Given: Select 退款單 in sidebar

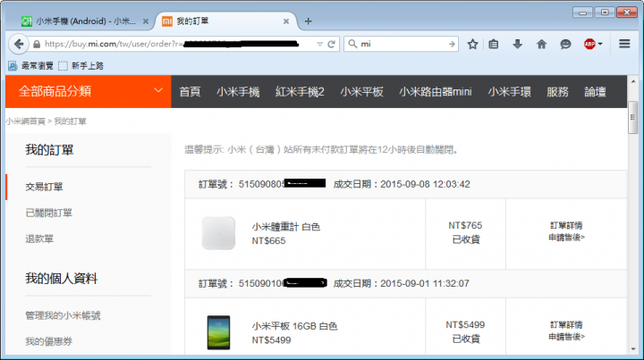Looking at the screenshot, I should tap(39, 239).
